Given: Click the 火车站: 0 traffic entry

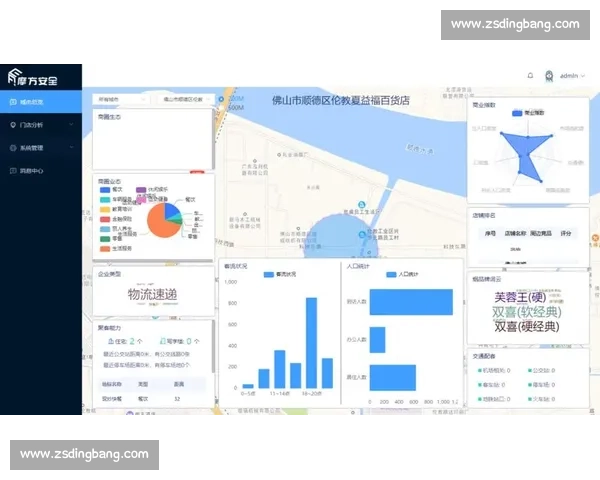Looking at the screenshot, I should pyautogui.click(x=541, y=399).
